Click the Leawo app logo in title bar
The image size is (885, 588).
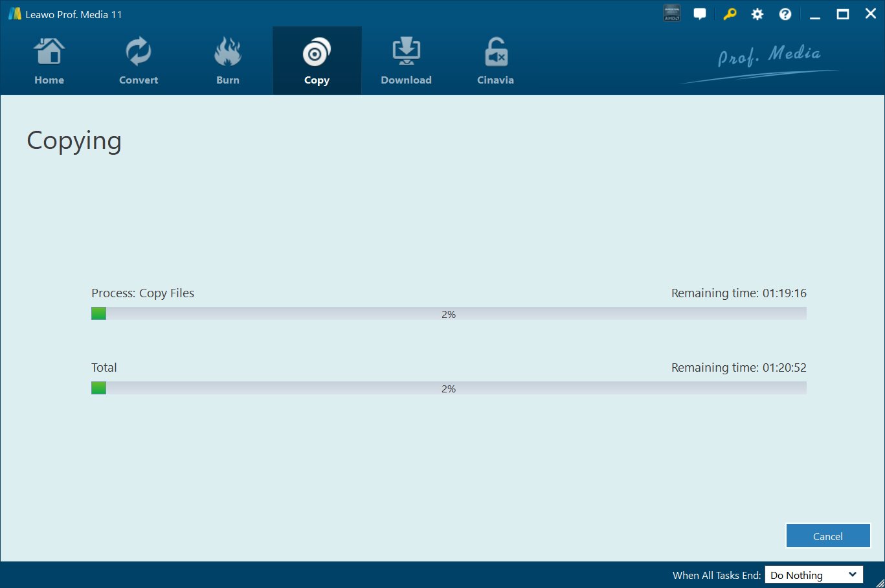point(14,14)
